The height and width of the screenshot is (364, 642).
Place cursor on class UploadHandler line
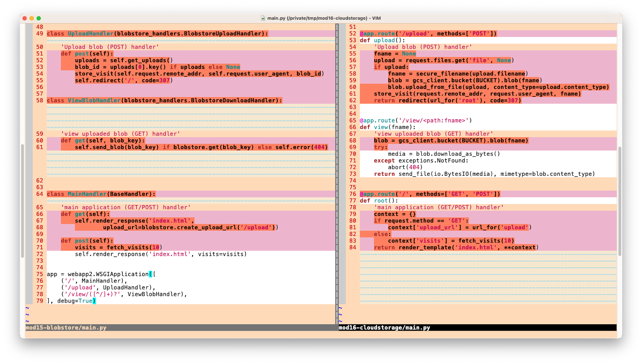(x=156, y=34)
